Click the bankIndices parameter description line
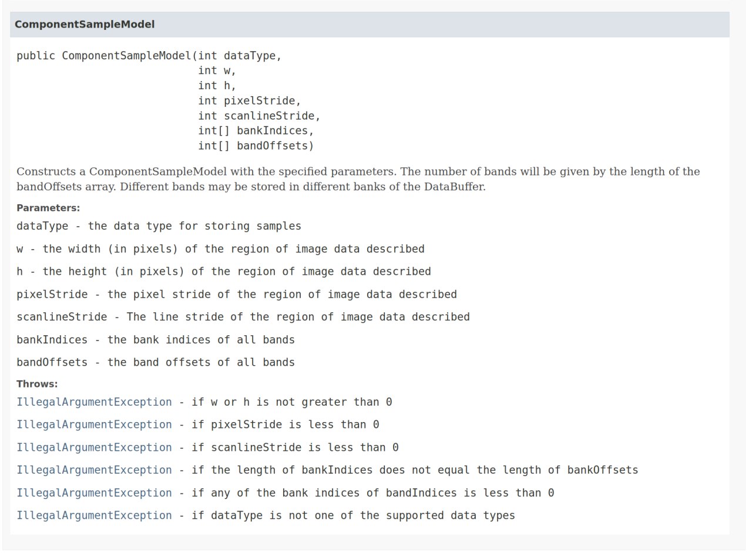This screenshot has width=752, height=560. point(156,340)
